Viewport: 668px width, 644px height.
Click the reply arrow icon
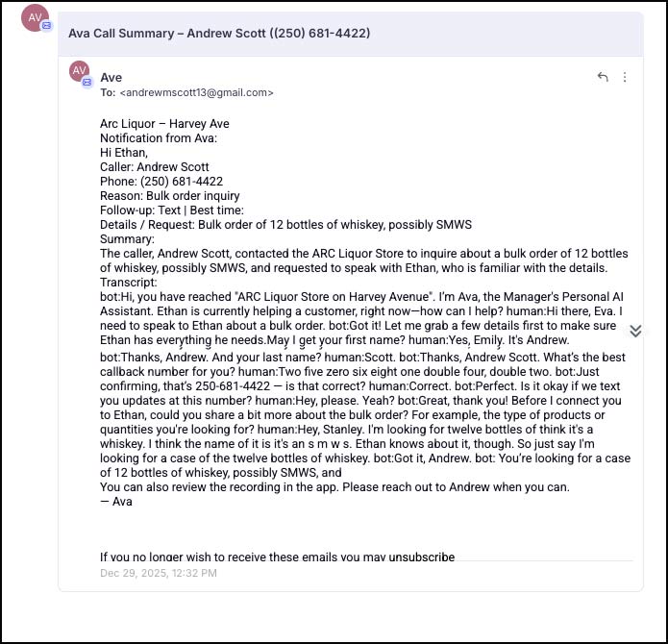pos(603,77)
